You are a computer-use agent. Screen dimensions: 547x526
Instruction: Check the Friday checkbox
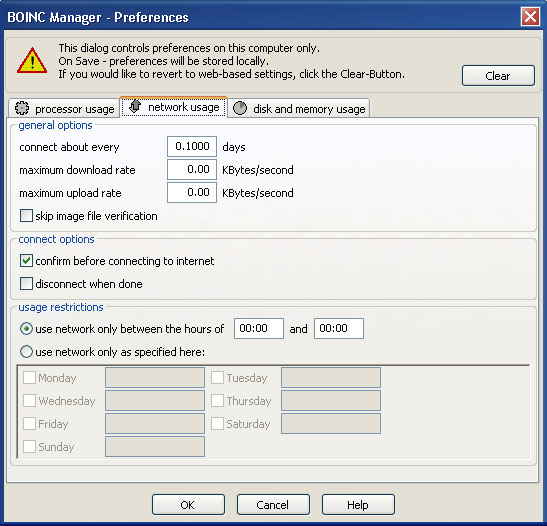click(29, 423)
